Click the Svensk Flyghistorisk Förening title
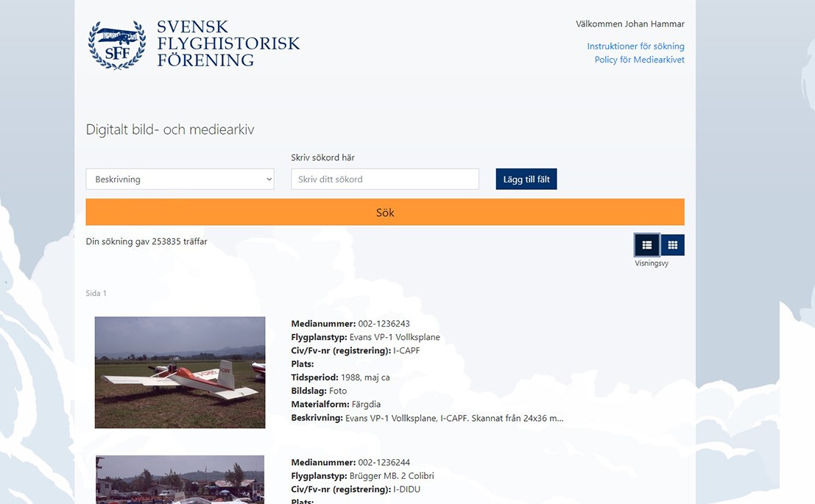Screen dimensions: 815x504 pyautogui.click(x=228, y=43)
